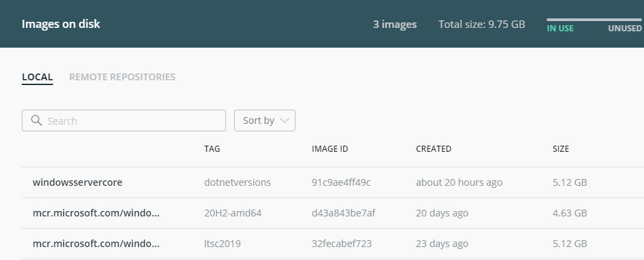Image resolution: width=644 pixels, height=260 pixels.
Task: Click image ID d43a843be7af
Action: 343,213
